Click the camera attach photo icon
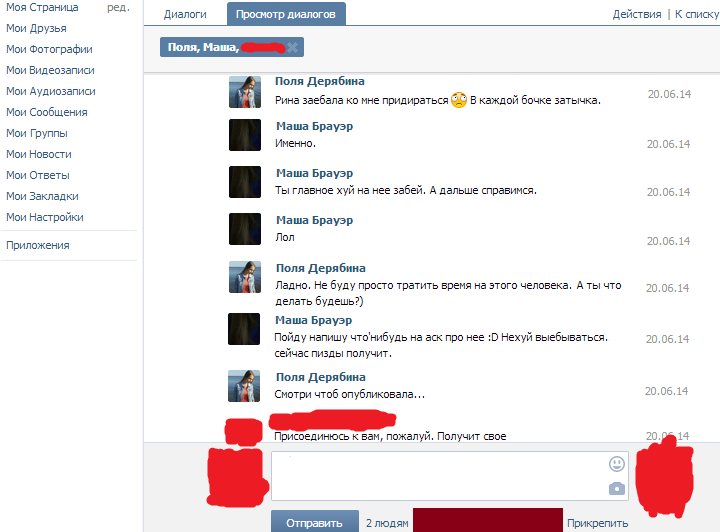The width and height of the screenshot is (720, 532). click(x=617, y=488)
